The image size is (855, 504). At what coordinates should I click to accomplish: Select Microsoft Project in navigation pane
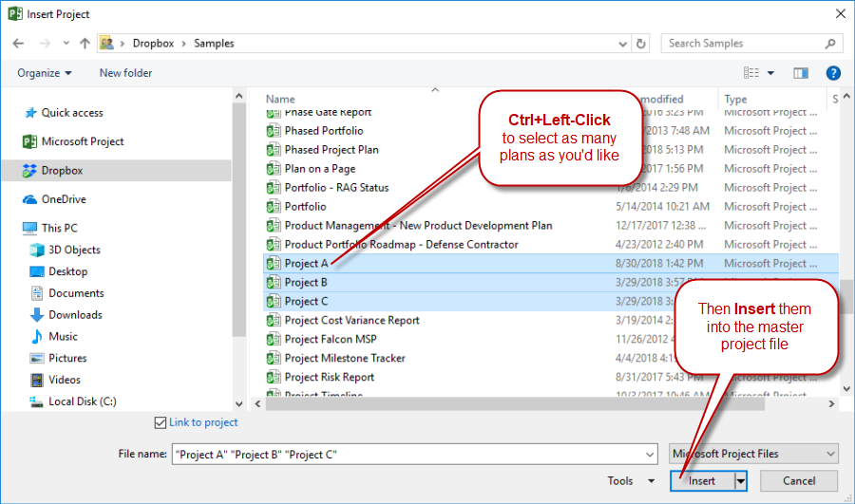(x=83, y=141)
